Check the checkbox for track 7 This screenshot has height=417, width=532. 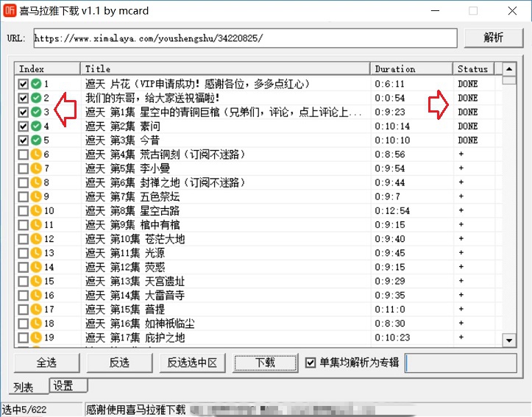pos(23,169)
